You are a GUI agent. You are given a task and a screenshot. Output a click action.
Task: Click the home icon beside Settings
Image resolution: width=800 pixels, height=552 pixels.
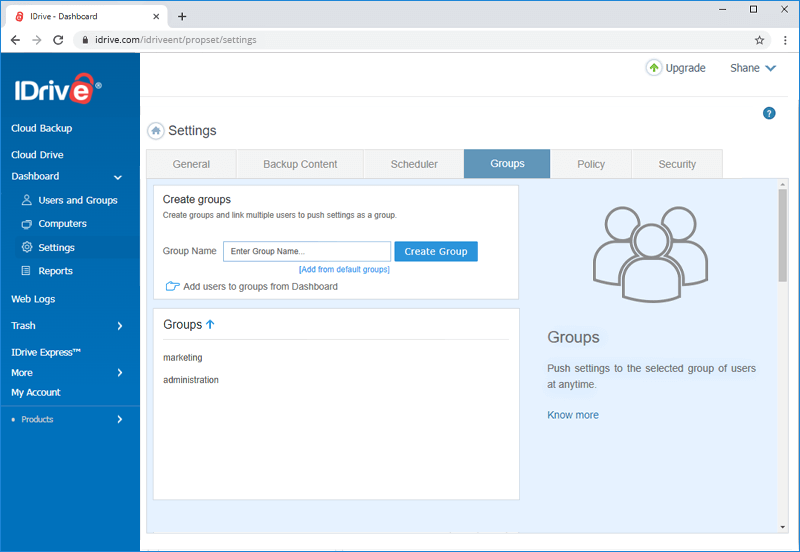pos(156,131)
